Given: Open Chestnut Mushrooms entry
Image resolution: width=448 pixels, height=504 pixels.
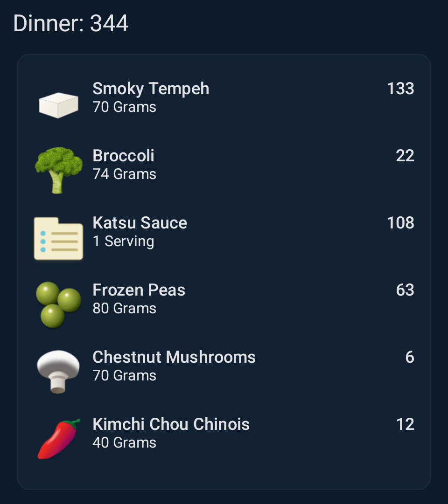Looking at the screenshot, I should tap(174, 357).
